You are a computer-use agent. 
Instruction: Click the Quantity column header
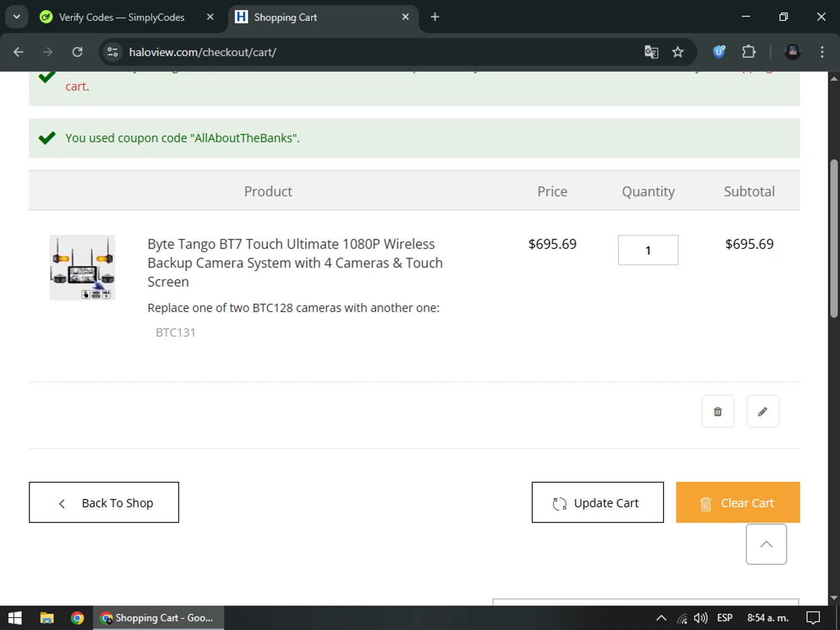648,192
